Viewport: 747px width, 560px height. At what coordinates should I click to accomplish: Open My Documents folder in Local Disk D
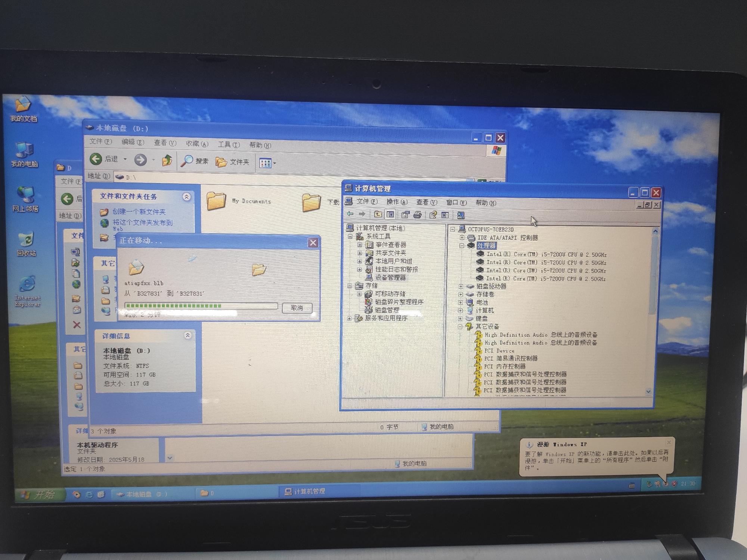(239, 201)
